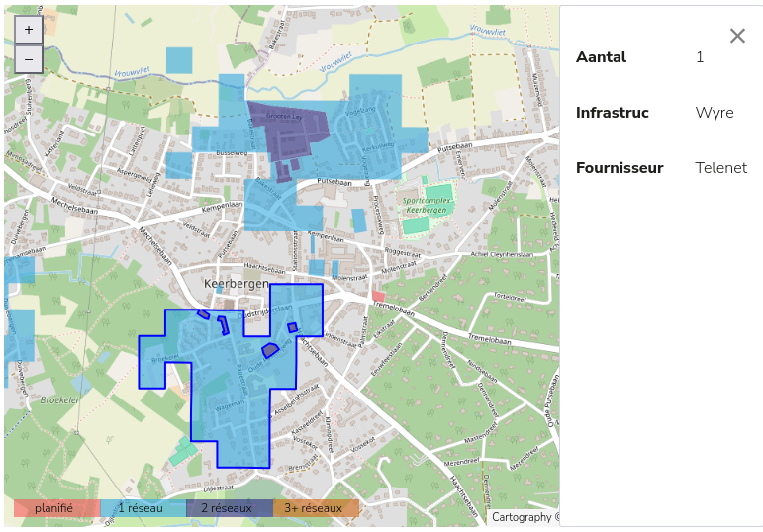Click the '2 réseaux' legend swatch
Viewport: 763px width, 532px height.
[230, 508]
